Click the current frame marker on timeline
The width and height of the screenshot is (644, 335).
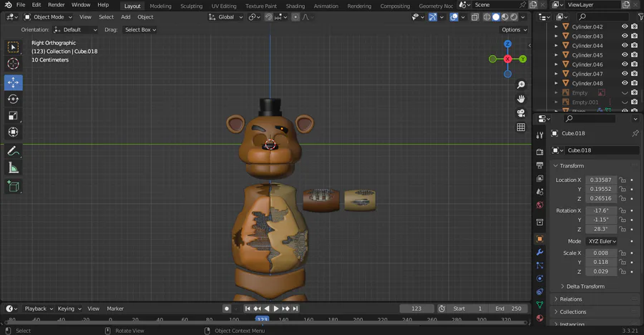[262, 319]
